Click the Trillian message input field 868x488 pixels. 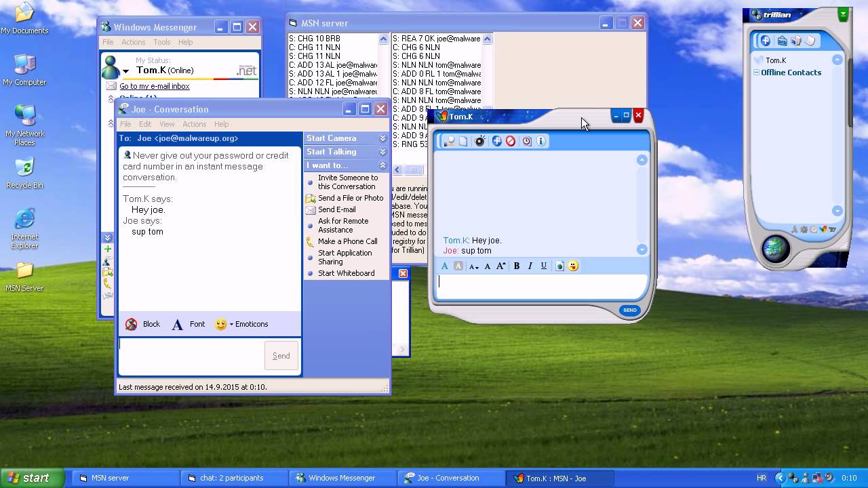pos(540,286)
